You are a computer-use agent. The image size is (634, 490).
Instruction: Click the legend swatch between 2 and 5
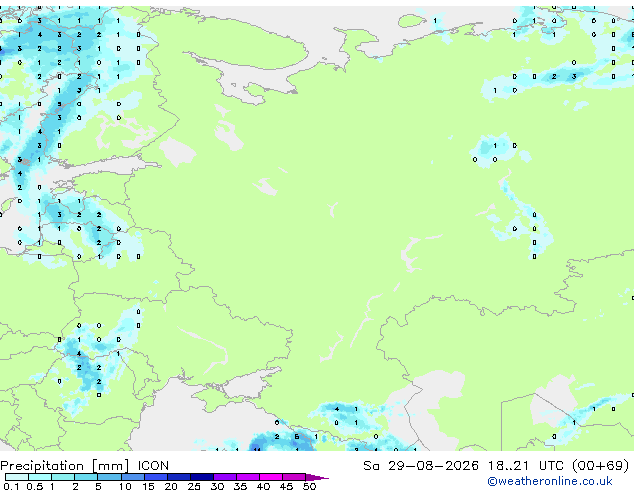click(86, 477)
